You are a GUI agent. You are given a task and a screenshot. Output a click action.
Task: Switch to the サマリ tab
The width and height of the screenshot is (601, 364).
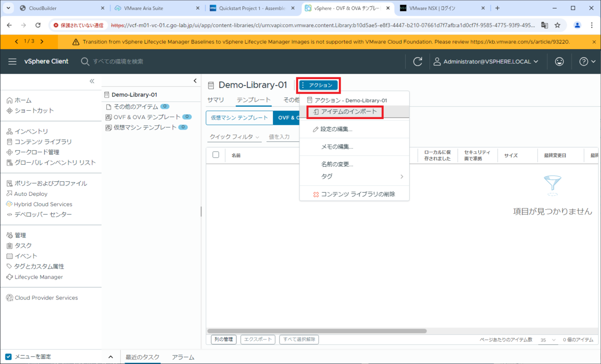(216, 100)
